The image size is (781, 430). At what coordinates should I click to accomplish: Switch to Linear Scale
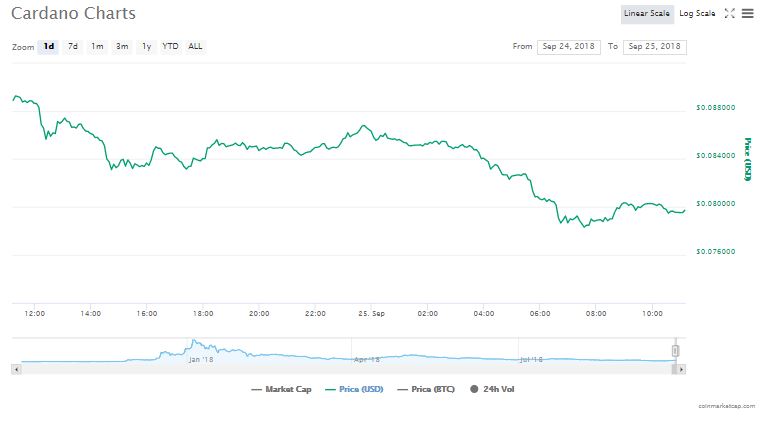tap(647, 14)
